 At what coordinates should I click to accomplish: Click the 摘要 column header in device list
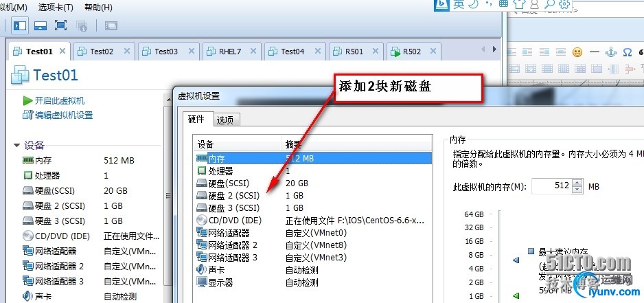[356, 144]
